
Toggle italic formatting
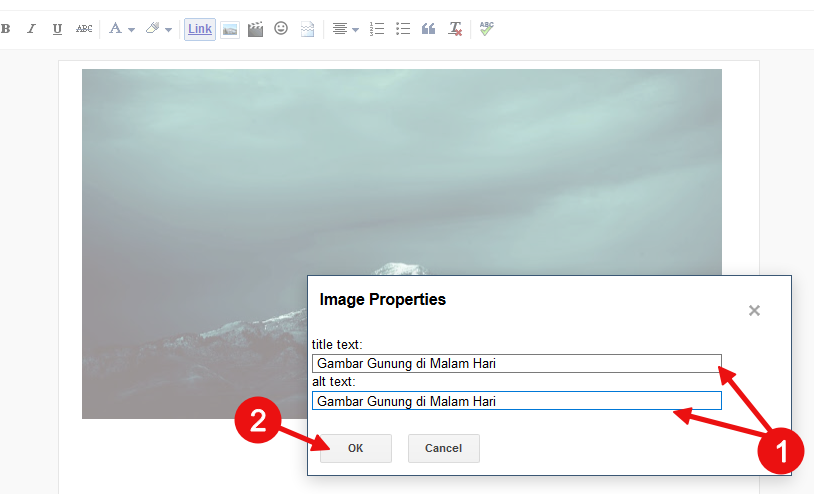[32, 29]
